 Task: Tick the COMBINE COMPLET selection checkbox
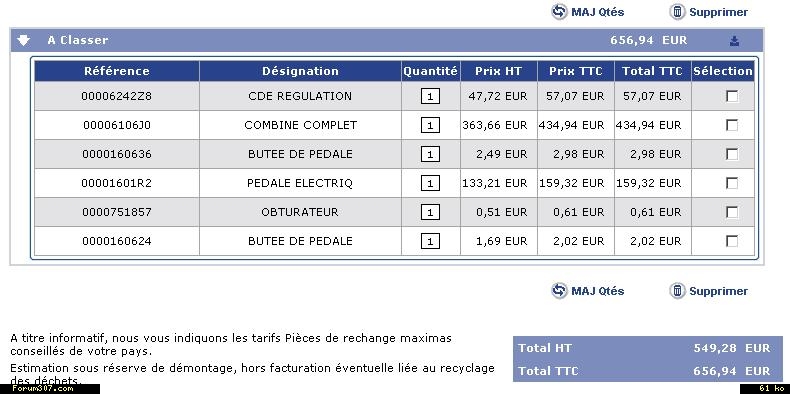732,125
